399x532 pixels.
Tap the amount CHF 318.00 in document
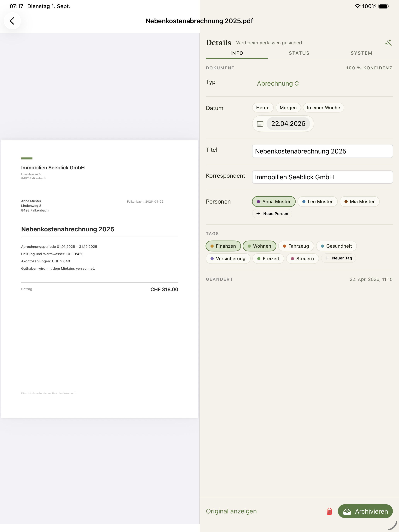164,289
